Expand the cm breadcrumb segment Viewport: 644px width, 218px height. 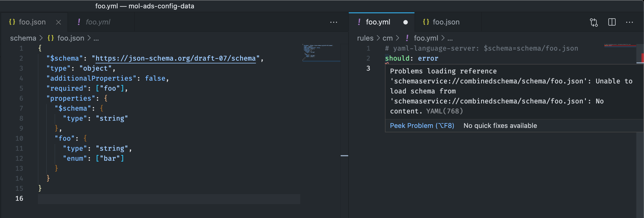pos(387,38)
